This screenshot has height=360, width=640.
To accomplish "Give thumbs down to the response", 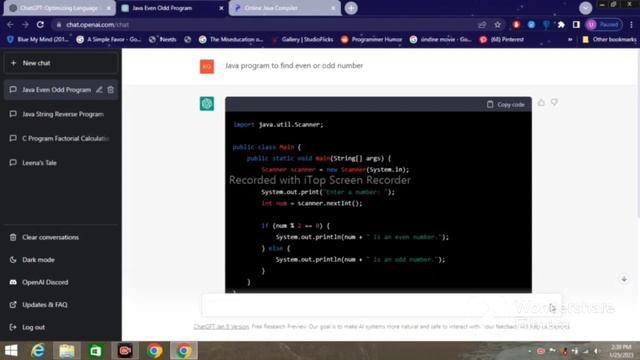I will pos(554,102).
